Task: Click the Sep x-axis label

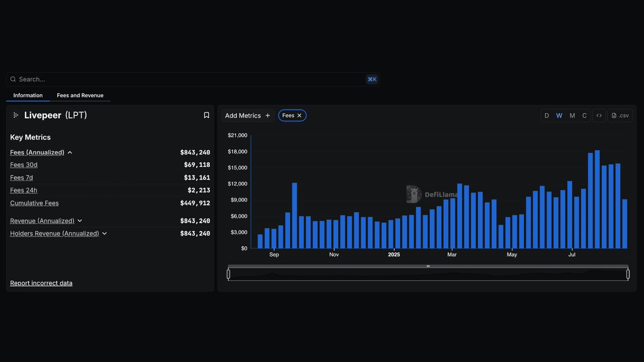Action: [x=274, y=255]
